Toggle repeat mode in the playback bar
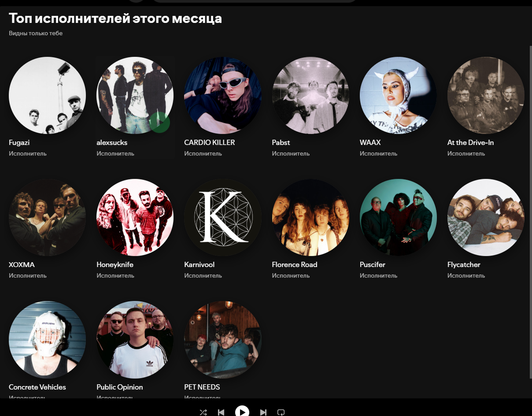This screenshot has width=532, height=416. pos(281,412)
